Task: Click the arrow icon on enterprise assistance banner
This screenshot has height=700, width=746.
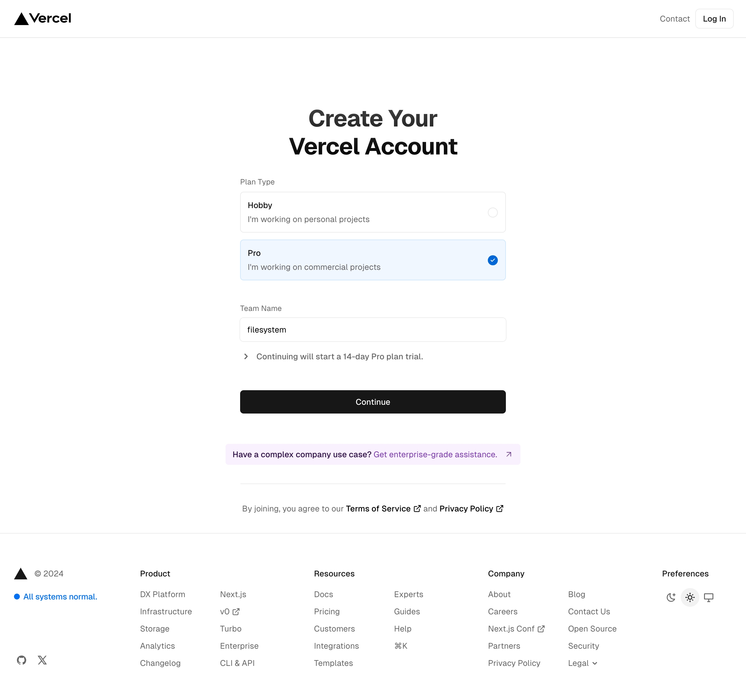Action: point(509,455)
